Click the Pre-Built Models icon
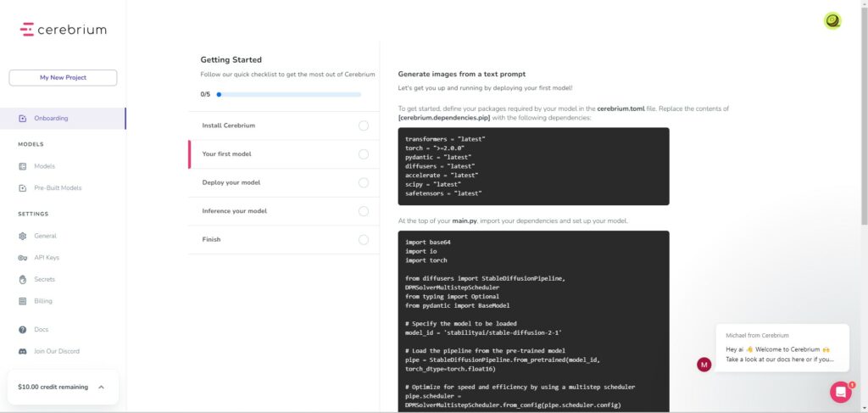This screenshot has height=413, width=868. [x=23, y=188]
